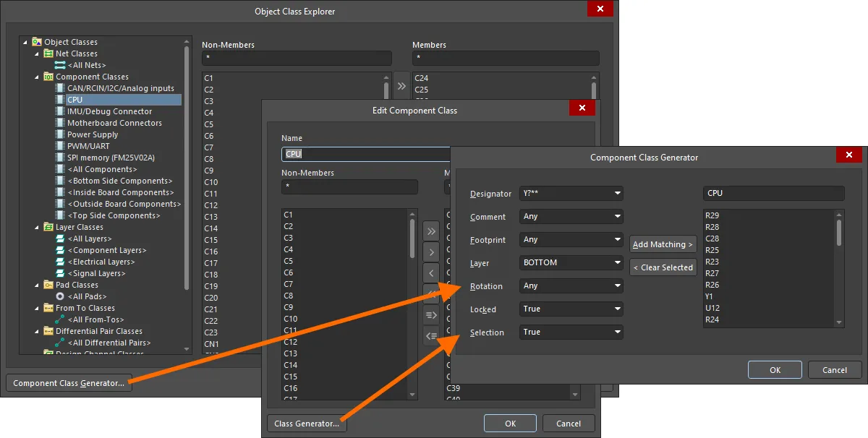The width and height of the screenshot is (868, 438).
Task: Collapse the Layer Classes tree node
Action: click(37, 227)
